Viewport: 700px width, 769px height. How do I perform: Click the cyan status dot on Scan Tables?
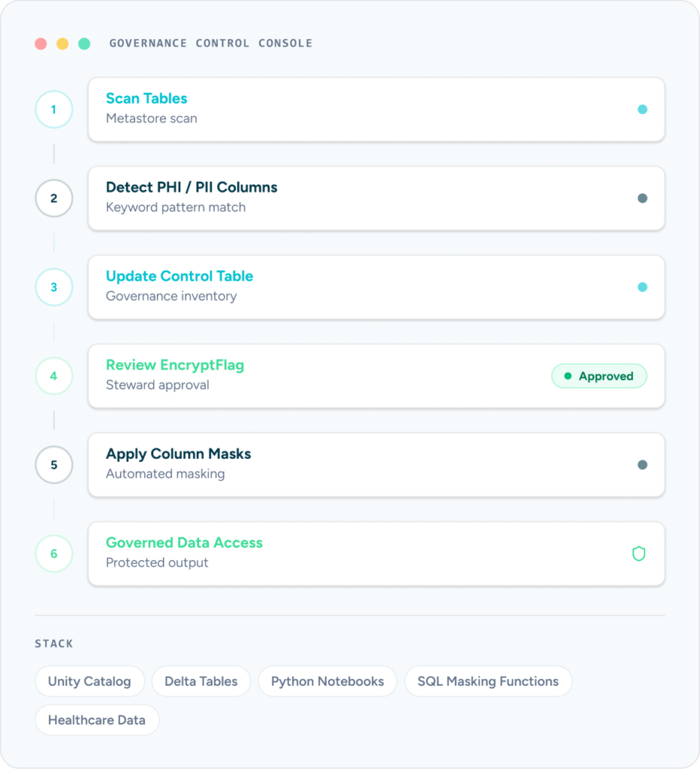click(x=642, y=110)
